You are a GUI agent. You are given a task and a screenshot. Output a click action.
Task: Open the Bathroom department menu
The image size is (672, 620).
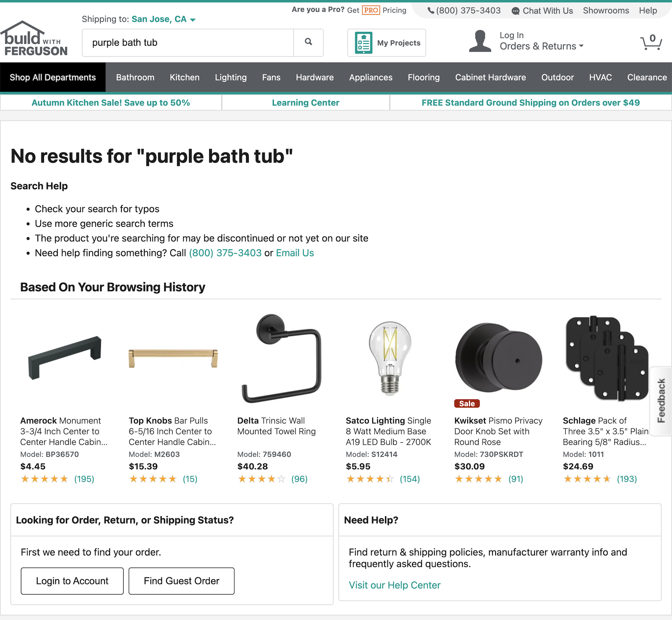[x=135, y=77]
